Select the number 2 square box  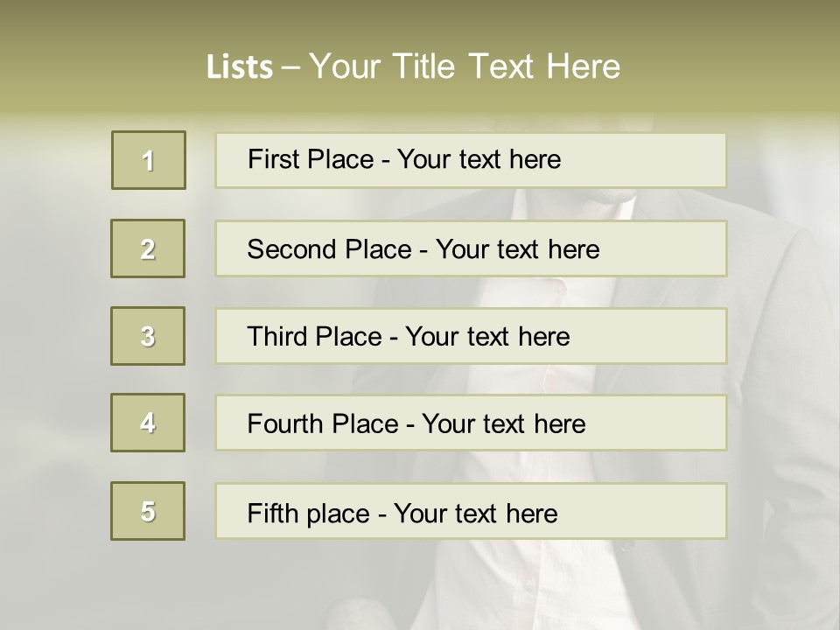pyautogui.click(x=148, y=248)
